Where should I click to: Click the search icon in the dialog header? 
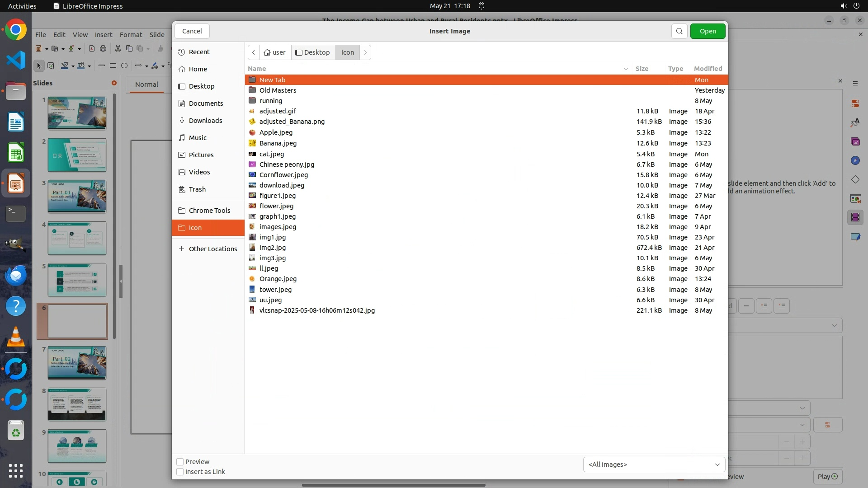[679, 31]
